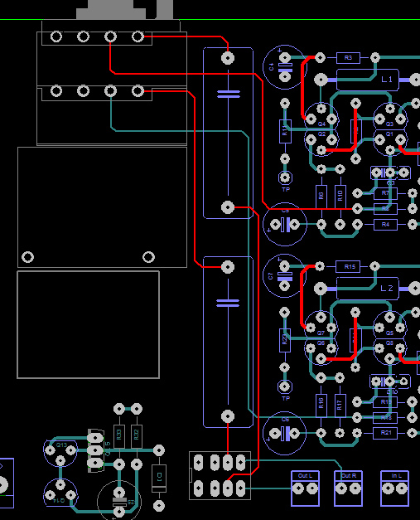
Task: Select resistor R17 footprint
Action: click(340, 406)
